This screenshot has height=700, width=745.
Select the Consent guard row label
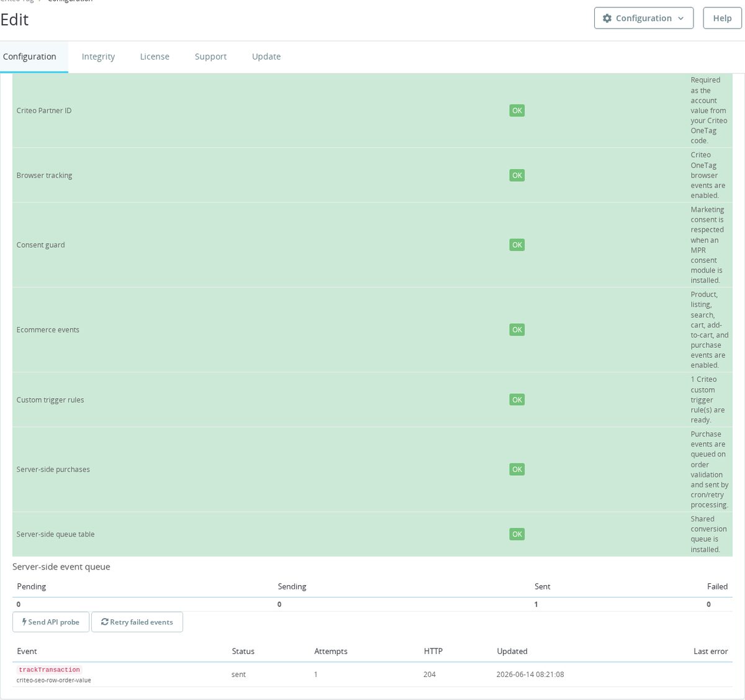[x=40, y=245]
